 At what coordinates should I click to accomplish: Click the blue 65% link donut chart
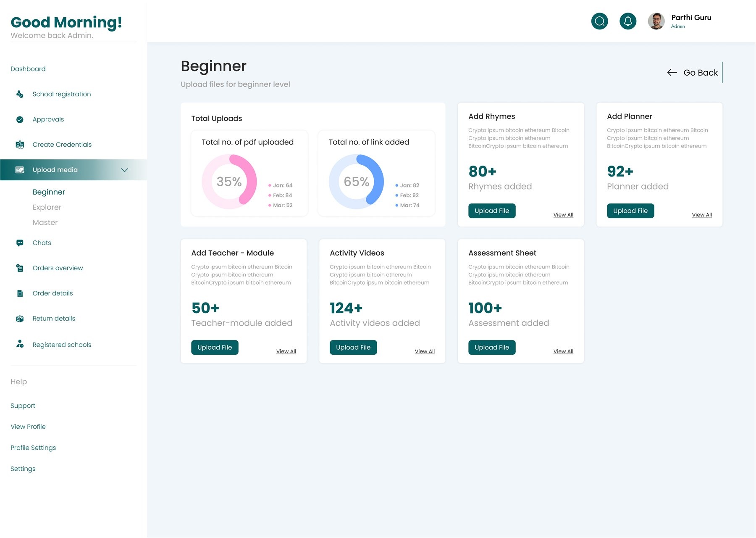click(356, 182)
